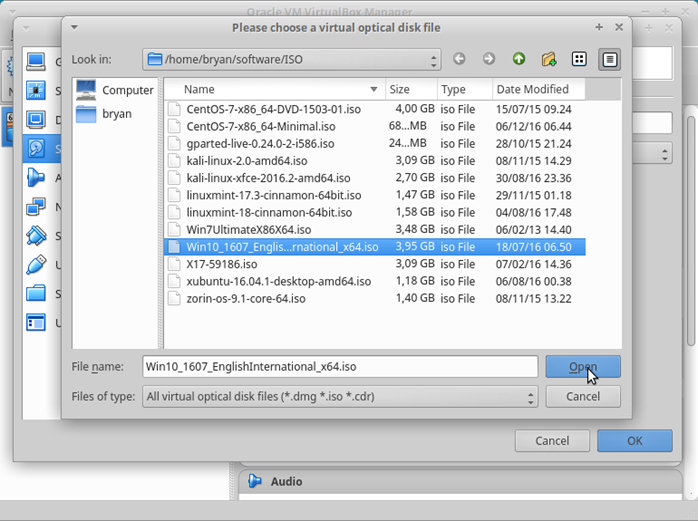Open Network settings icon in sidebar
The width and height of the screenshot is (698, 521).
(x=36, y=207)
